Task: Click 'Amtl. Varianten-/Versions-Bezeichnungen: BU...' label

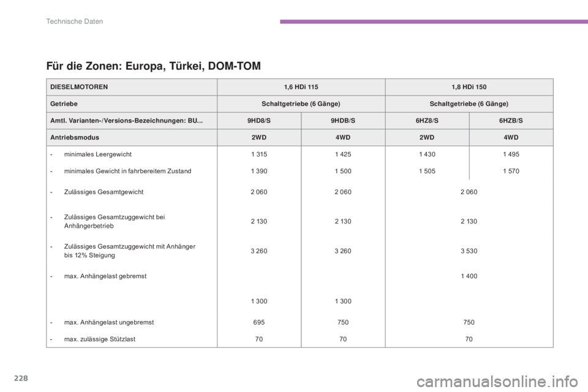Action: pos(126,121)
